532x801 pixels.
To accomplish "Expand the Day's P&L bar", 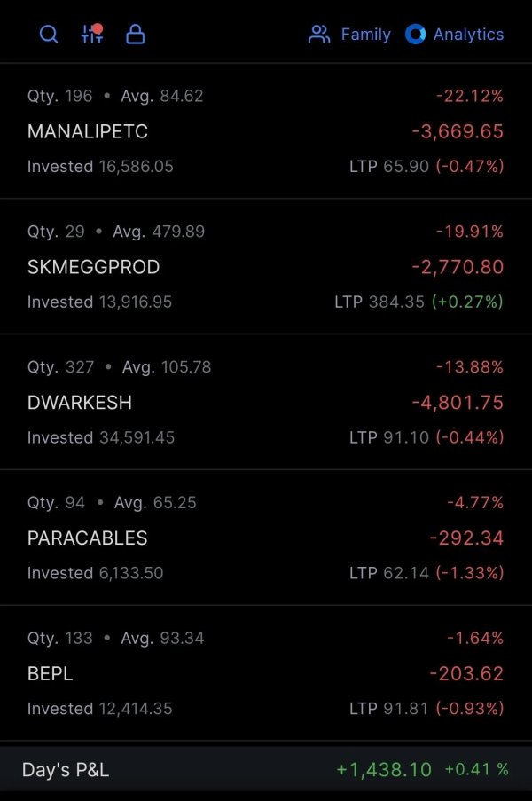I will [x=266, y=769].
